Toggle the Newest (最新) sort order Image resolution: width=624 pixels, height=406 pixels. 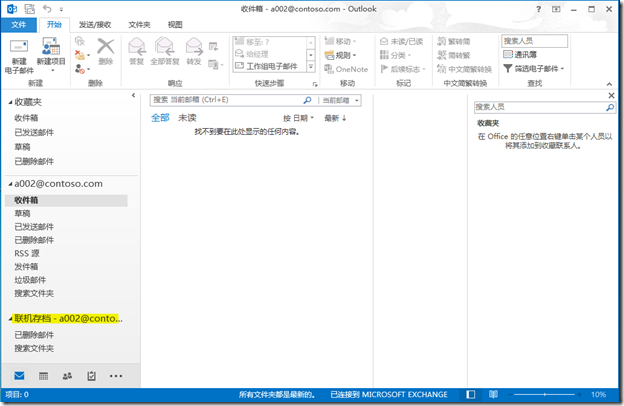point(335,118)
